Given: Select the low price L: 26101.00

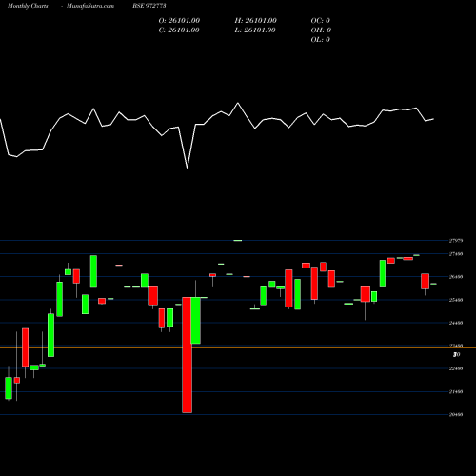Looking at the screenshot, I should coord(255,30).
